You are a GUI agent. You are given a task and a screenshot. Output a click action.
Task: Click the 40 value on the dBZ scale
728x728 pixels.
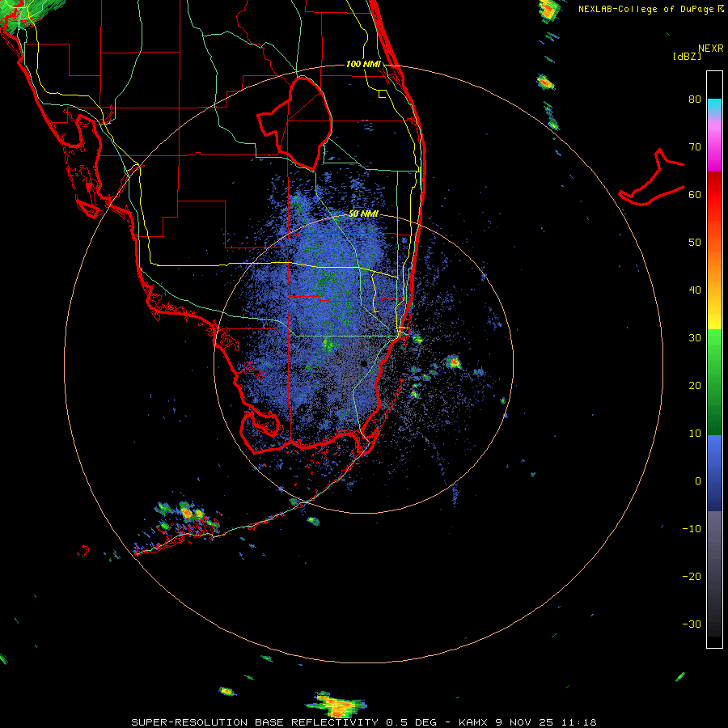pyautogui.click(x=695, y=290)
